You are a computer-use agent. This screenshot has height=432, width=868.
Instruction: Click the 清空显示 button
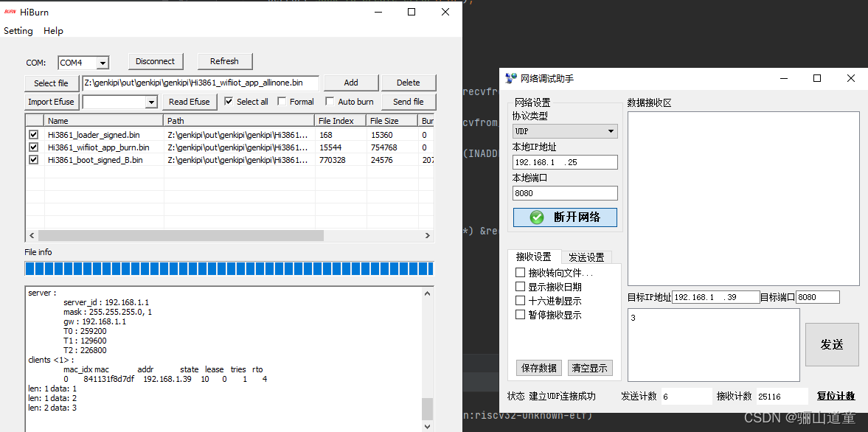590,368
